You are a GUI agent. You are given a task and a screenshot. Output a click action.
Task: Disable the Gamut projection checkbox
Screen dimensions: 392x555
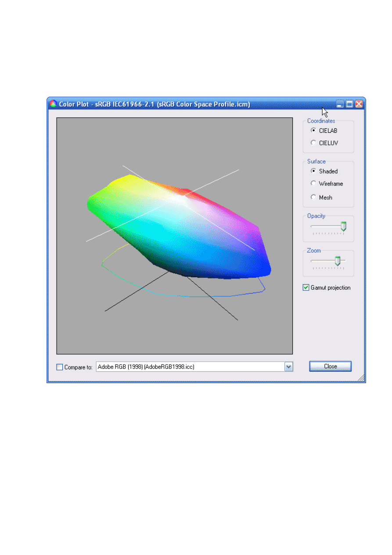[306, 288]
